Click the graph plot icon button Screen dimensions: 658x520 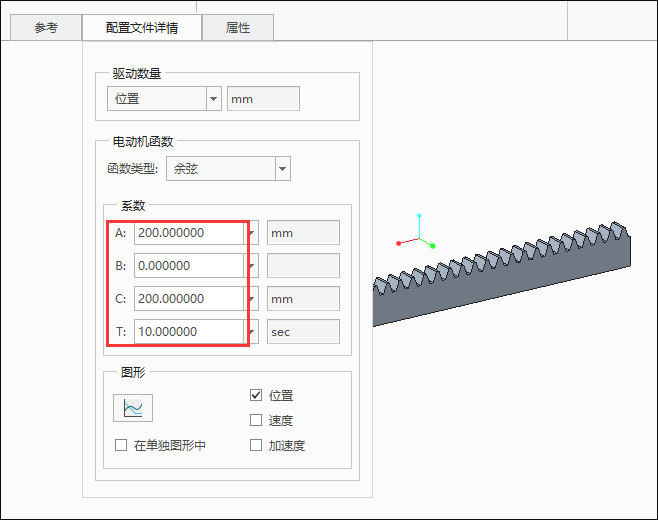(x=133, y=408)
